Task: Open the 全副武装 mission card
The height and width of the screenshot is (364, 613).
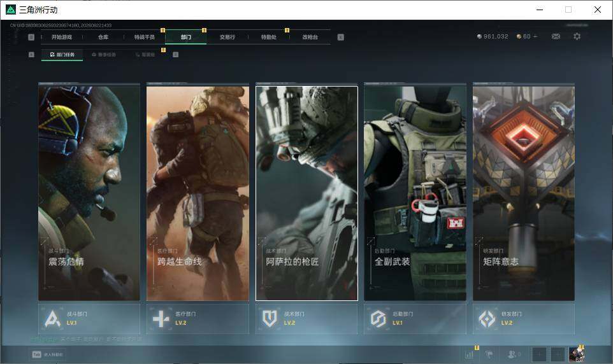Action: click(x=415, y=193)
